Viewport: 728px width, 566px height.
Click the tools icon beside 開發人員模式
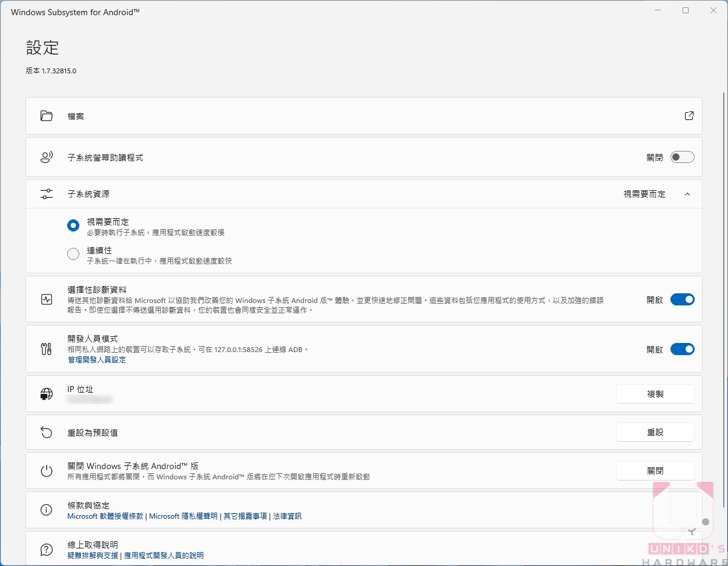(47, 349)
